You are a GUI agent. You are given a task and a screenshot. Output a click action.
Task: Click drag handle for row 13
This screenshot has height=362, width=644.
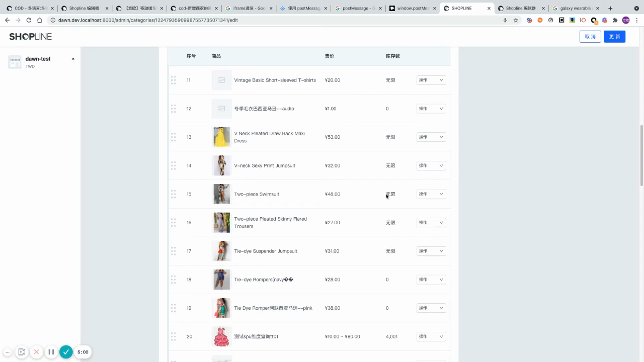point(173,137)
